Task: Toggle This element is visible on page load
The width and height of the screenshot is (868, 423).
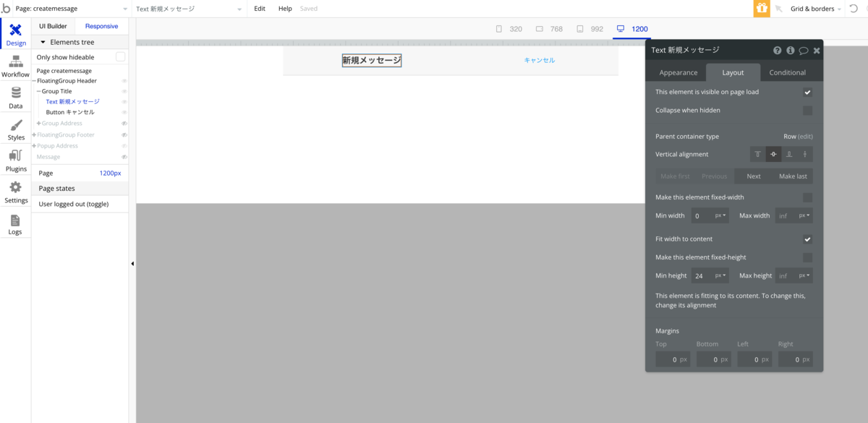Action: [807, 93]
